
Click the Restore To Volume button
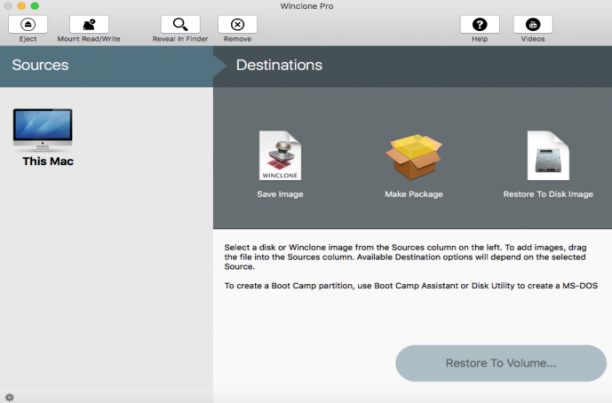pos(501,363)
